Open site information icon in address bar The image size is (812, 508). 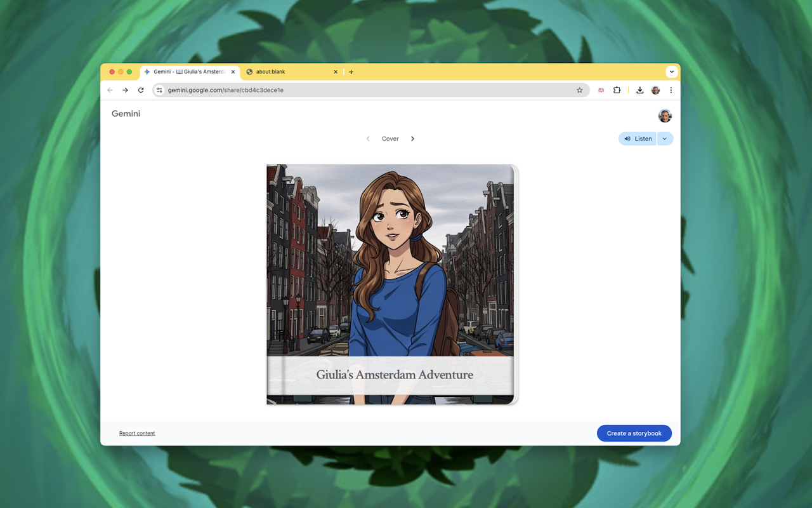[160, 90]
